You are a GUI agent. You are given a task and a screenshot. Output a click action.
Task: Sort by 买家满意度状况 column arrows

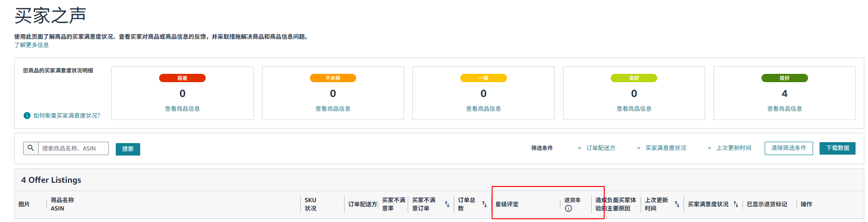pos(736,204)
